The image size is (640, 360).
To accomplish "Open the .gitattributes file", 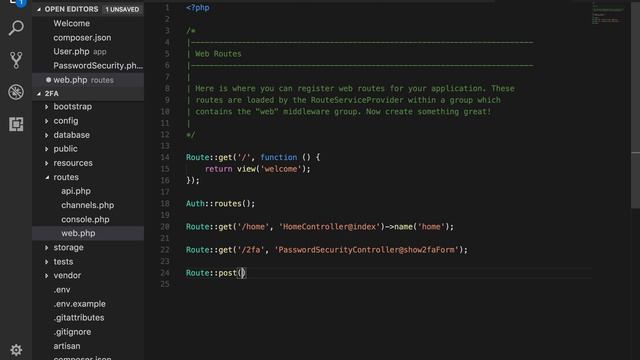I will pos(79,318).
